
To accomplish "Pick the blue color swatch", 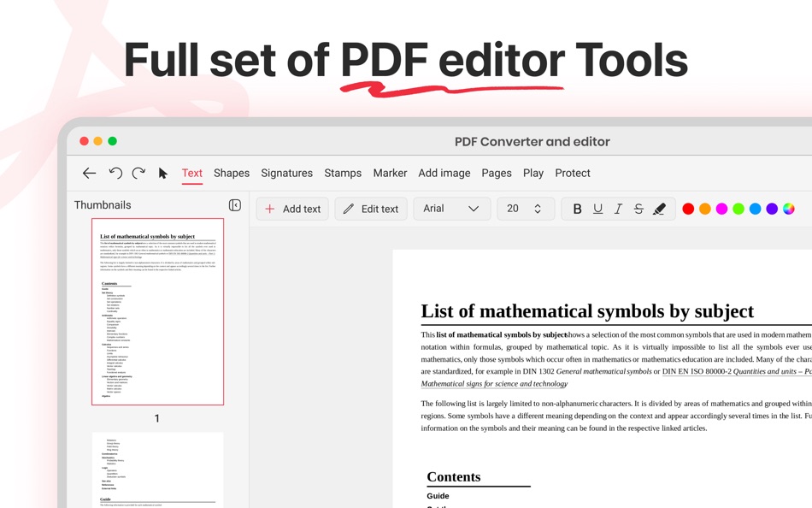I will pos(755,209).
